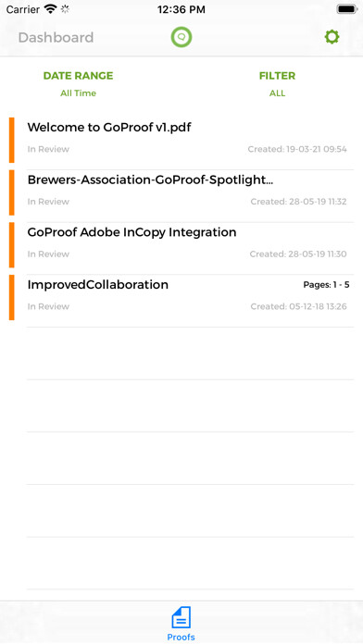This screenshot has width=363, height=644.
Task: Click orange marker beside ImprovedCollaboration
Action: [11, 297]
